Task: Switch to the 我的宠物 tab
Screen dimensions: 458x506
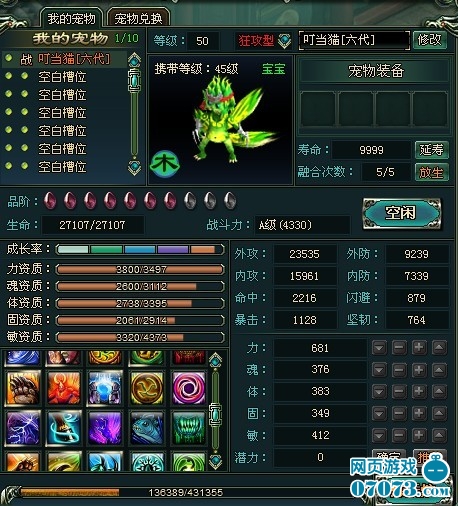Action: (71, 18)
